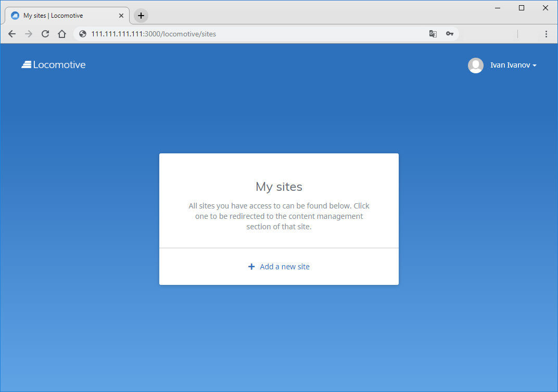Go back to the previous page
The height and width of the screenshot is (392, 558).
pos(11,33)
